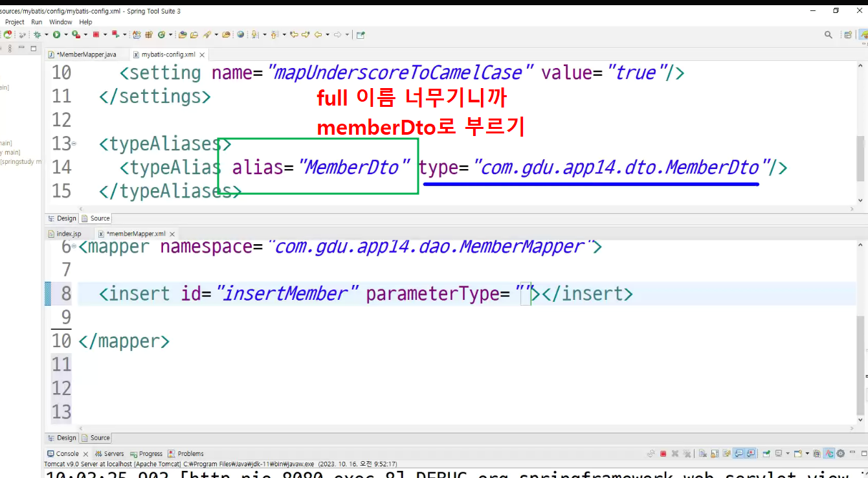
Task: Open the top-right search magnifier
Action: [x=828, y=34]
